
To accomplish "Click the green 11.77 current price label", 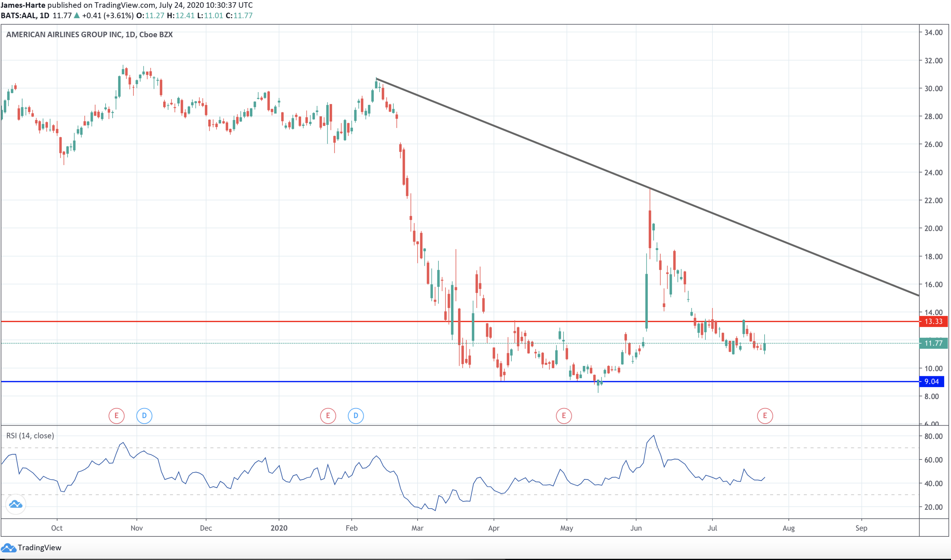I will 933,344.
